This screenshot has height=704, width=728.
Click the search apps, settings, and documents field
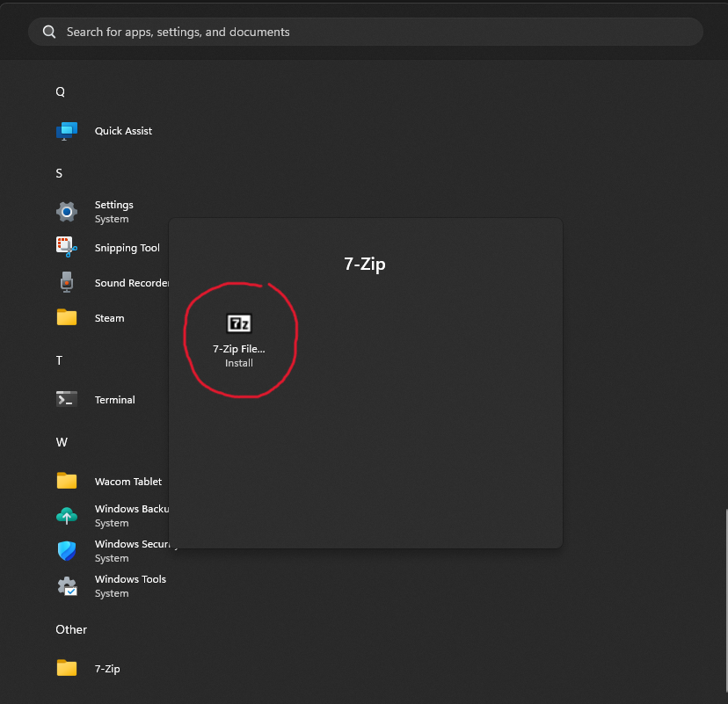click(x=366, y=32)
